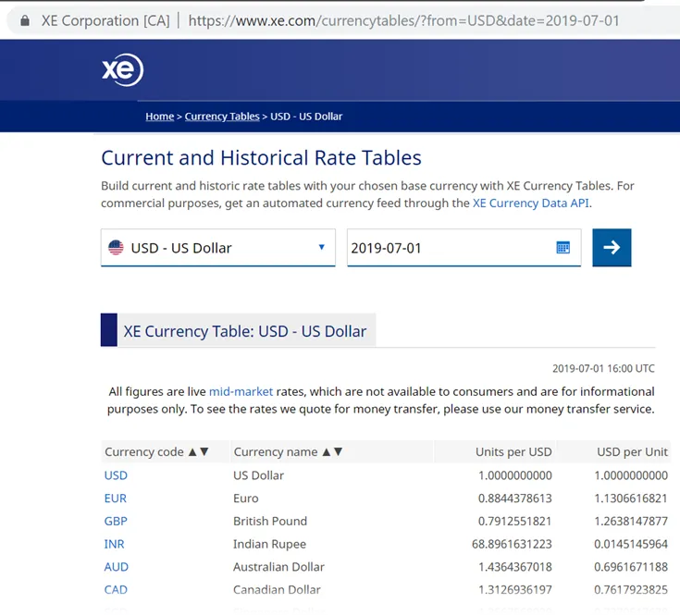Open the Home breadcrumb link

(x=159, y=117)
